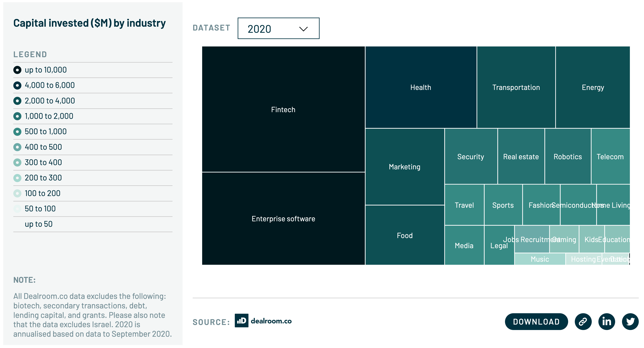Viewport: 644px width, 348px height.
Task: Open the dealroom.co logo link
Action: pyautogui.click(x=263, y=321)
